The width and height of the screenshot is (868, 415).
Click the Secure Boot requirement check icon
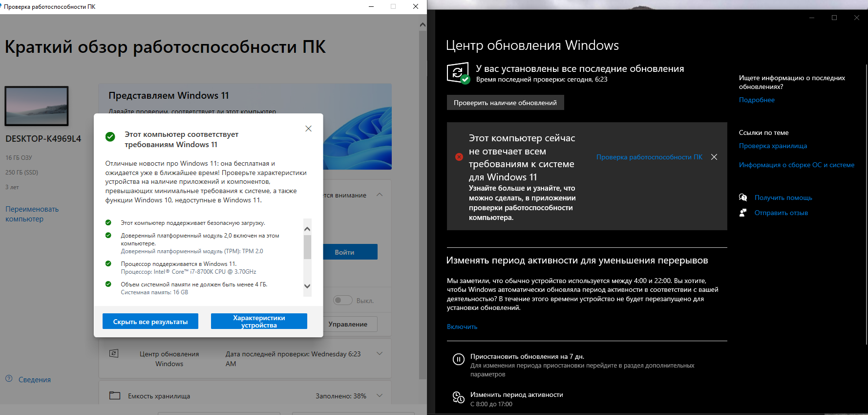coord(108,222)
